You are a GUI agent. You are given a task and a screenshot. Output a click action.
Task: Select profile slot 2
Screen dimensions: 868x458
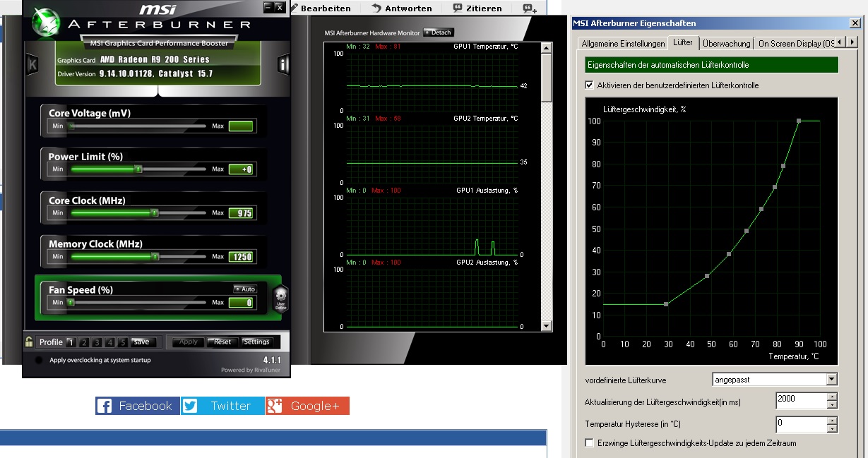pos(84,342)
